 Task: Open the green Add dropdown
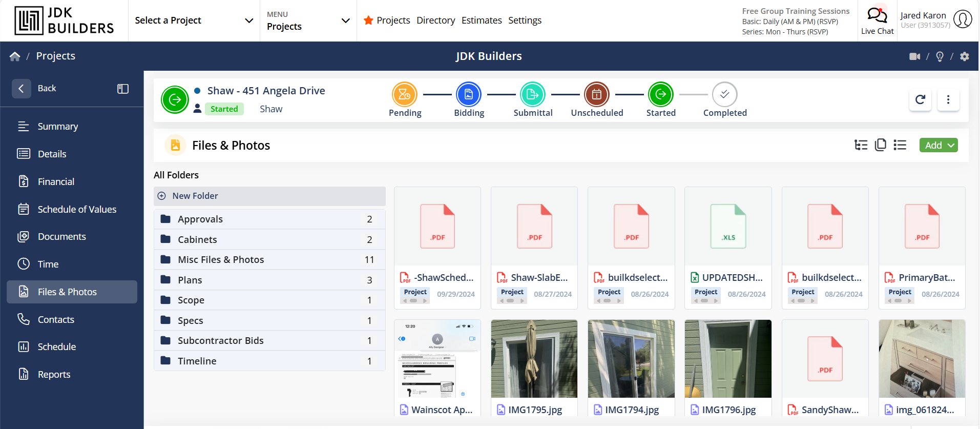click(x=939, y=145)
